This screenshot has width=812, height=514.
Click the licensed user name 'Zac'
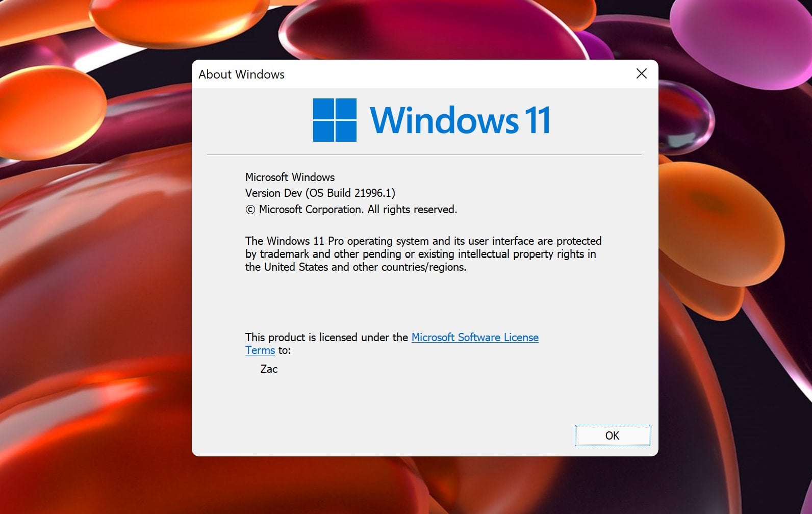pos(269,369)
